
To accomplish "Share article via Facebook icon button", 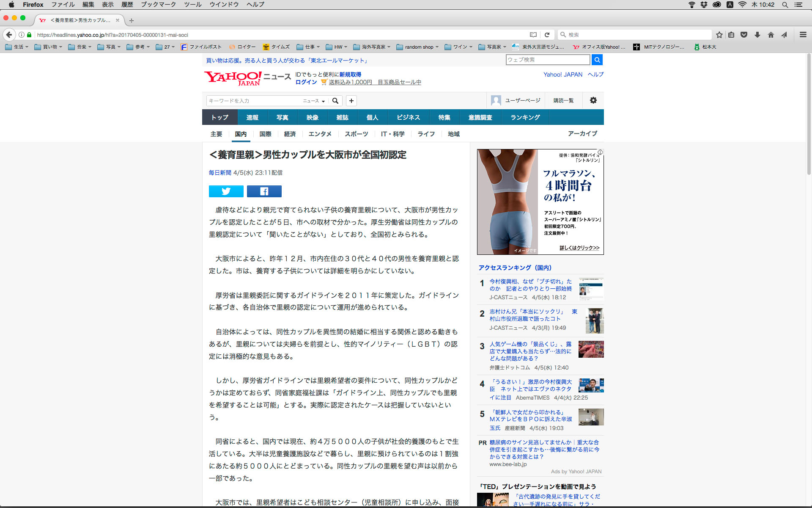I will point(264,191).
